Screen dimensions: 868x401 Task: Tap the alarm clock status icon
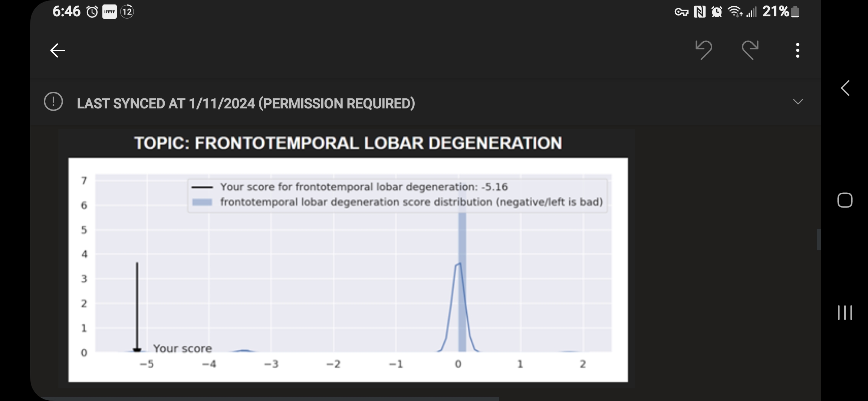click(x=92, y=12)
